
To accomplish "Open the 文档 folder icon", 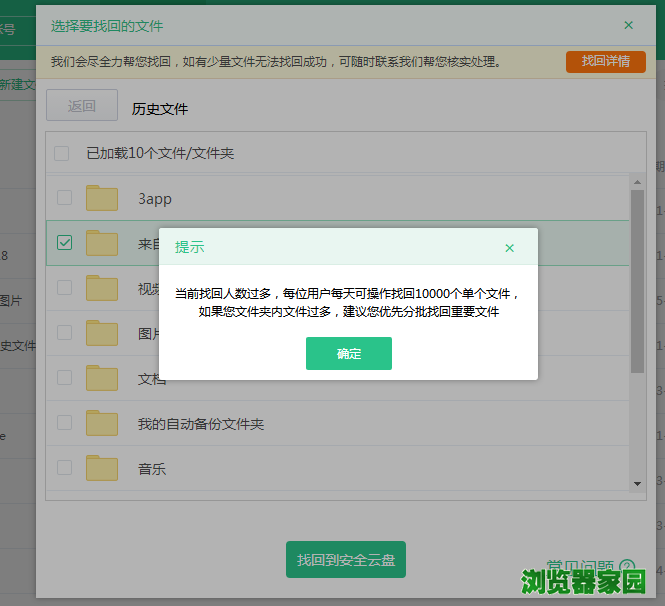I will point(102,378).
